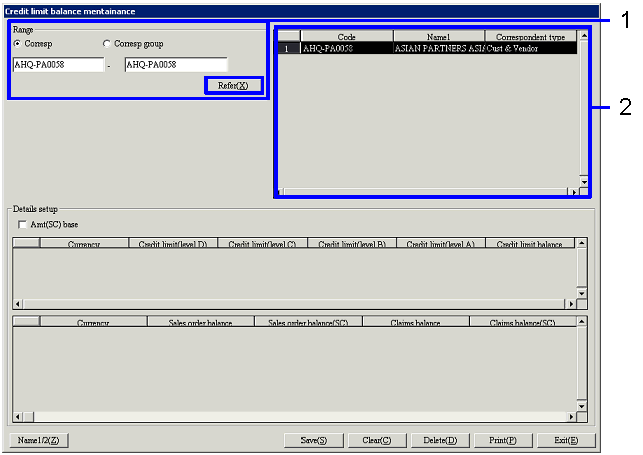643x455 pixels.
Task: Enable the Amt(SC) base checkbox
Action: pyautogui.click(x=22, y=224)
